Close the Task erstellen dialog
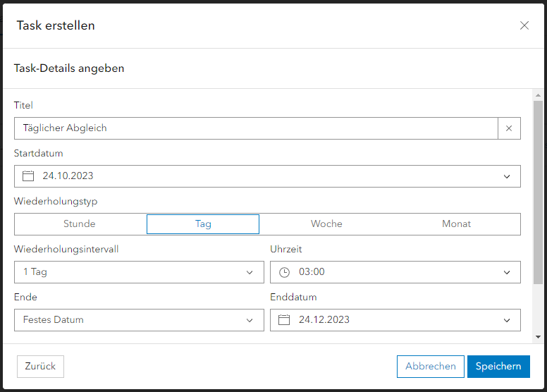The image size is (547, 392). 524,25
